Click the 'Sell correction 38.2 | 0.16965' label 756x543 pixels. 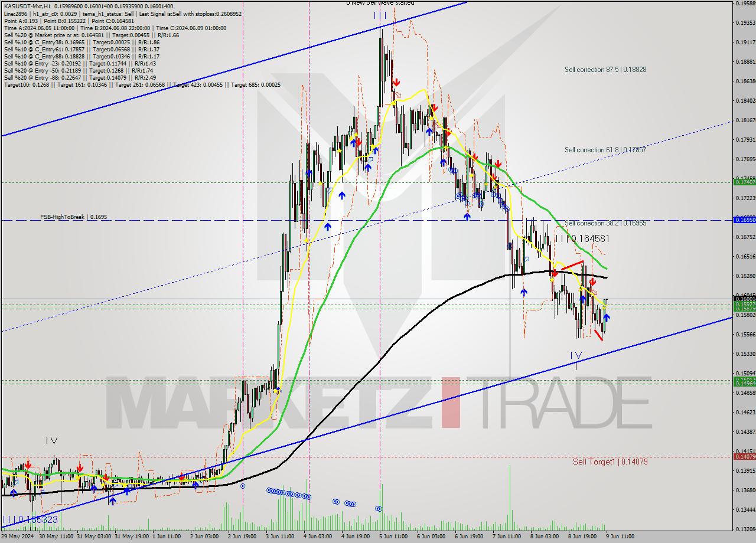coord(605,224)
